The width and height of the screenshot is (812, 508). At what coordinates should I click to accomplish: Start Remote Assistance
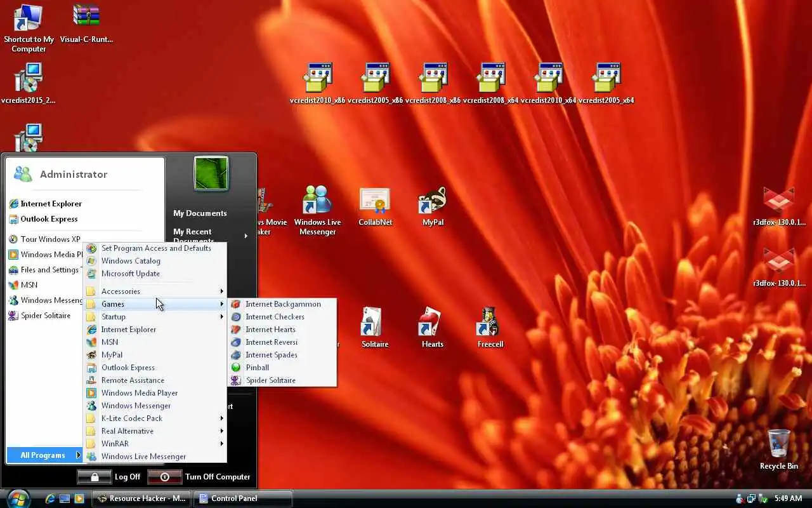[155, 380]
